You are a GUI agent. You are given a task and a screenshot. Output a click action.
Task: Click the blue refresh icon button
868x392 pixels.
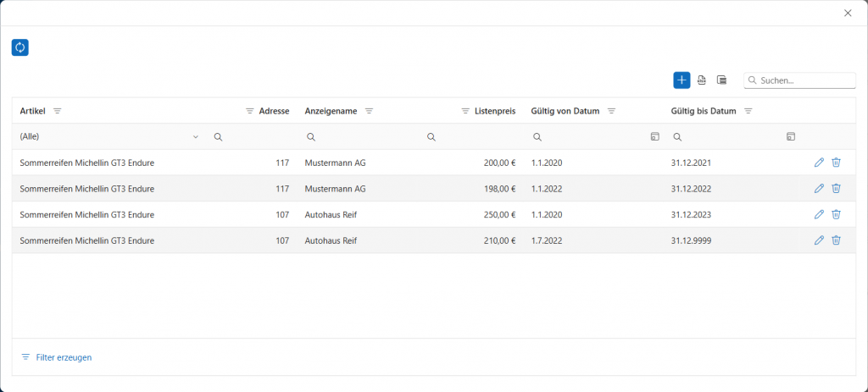point(20,47)
